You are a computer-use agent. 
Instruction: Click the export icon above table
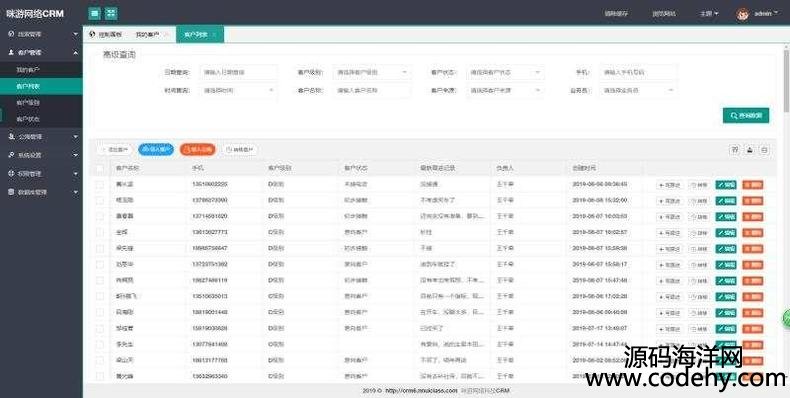[750, 150]
